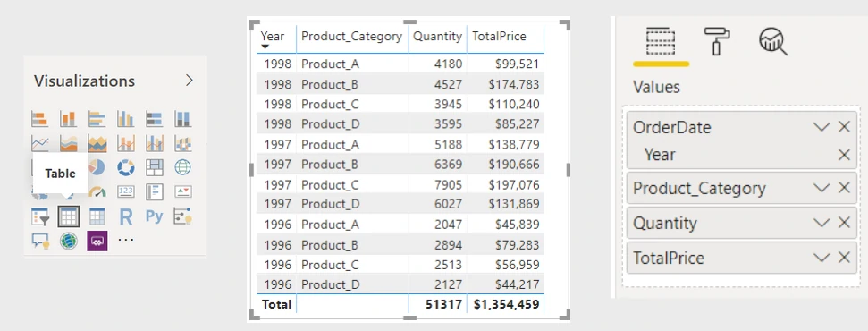This screenshot has width=868, height=331.
Task: Add a Slicer visualization
Action: coord(40,216)
